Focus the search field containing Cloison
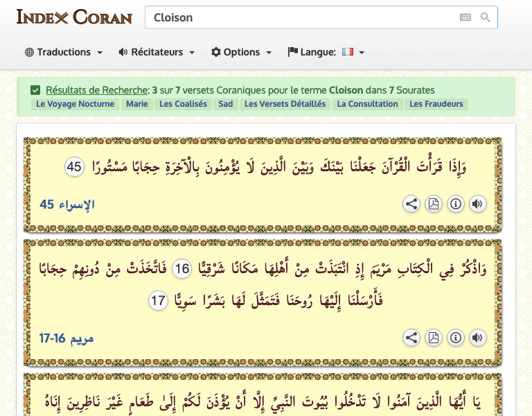This screenshot has width=532, height=416. (x=298, y=17)
